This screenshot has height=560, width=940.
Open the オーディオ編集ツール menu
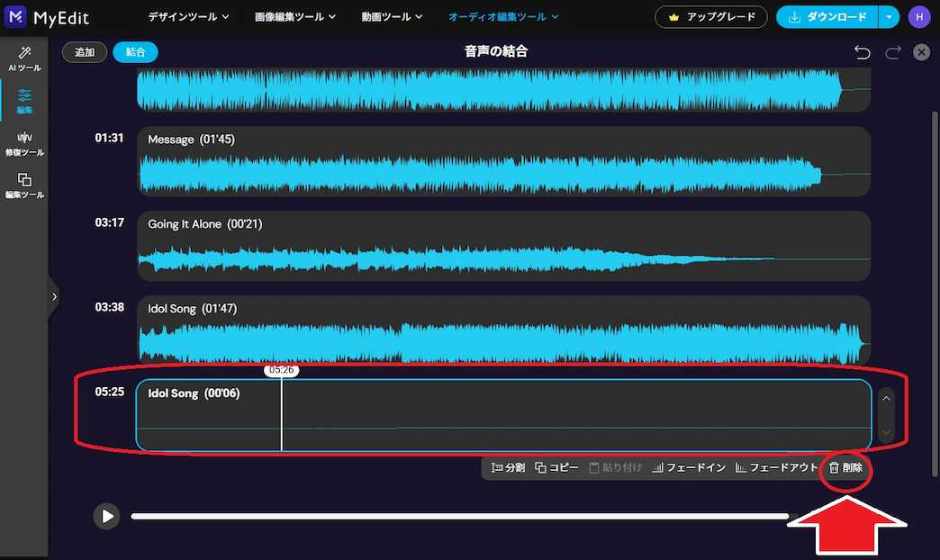[503, 16]
